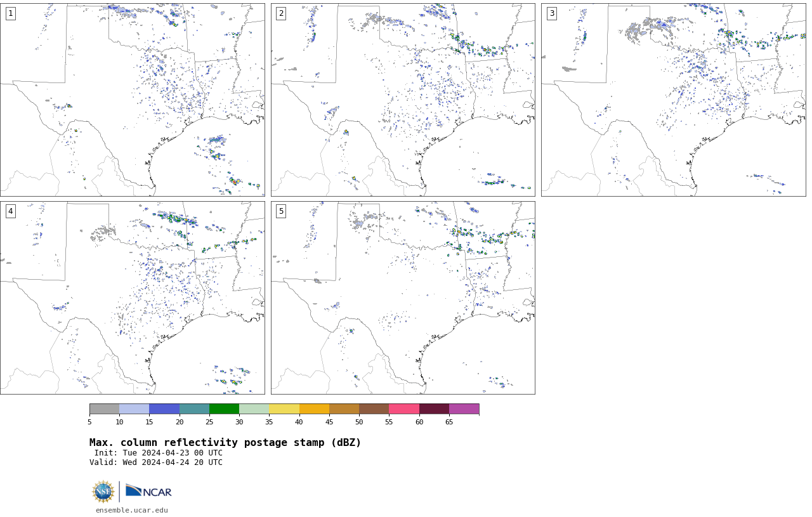The image size is (812, 517).
Task: Open ensemble member 2 reflectivity map
Action: (403, 100)
